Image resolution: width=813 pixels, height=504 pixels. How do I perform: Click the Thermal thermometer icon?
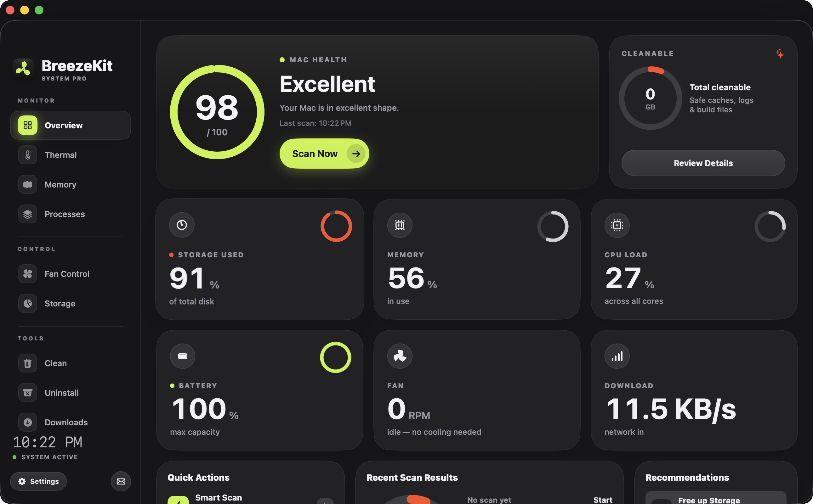28,155
